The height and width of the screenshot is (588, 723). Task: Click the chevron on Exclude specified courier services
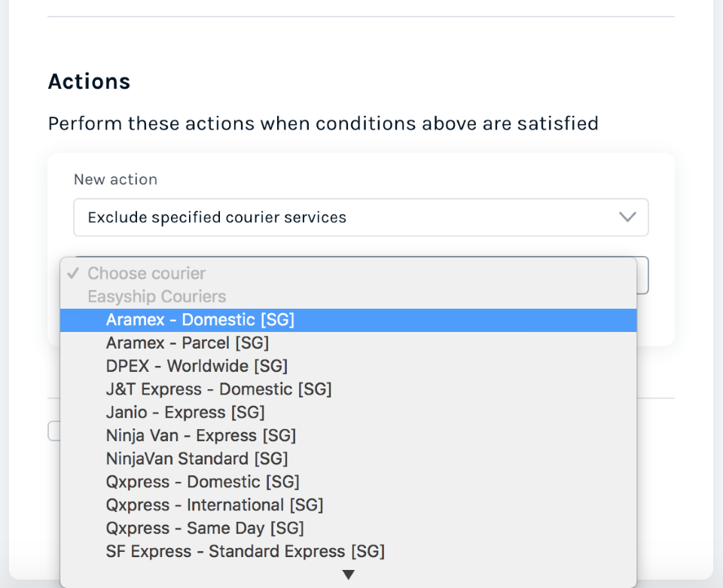tap(627, 217)
